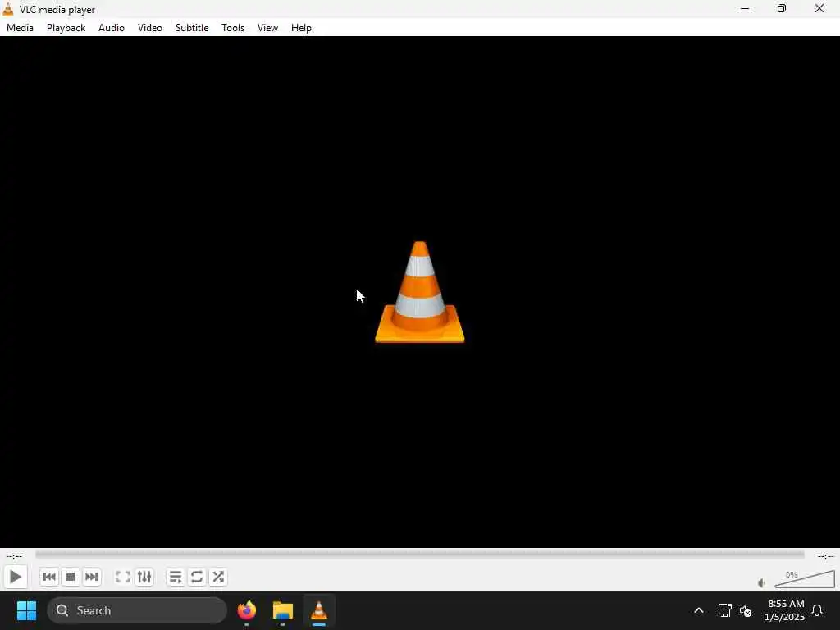Open the Help menu
840x630 pixels.
coord(301,28)
